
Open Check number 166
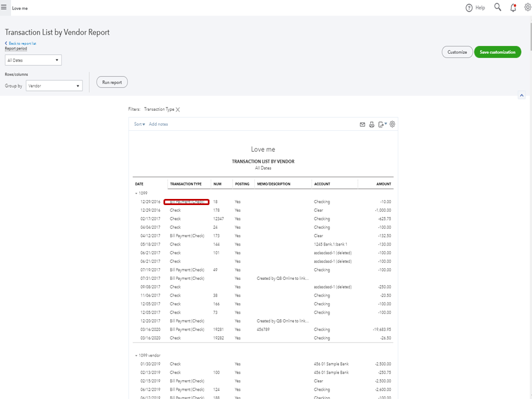176,304
